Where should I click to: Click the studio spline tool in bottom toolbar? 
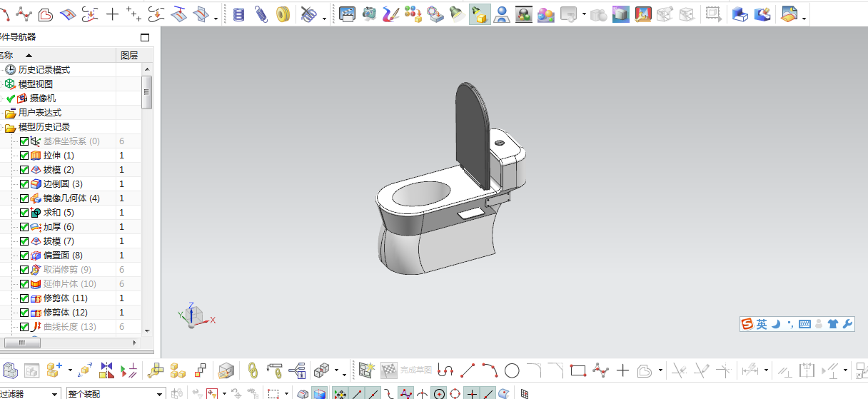[600, 370]
